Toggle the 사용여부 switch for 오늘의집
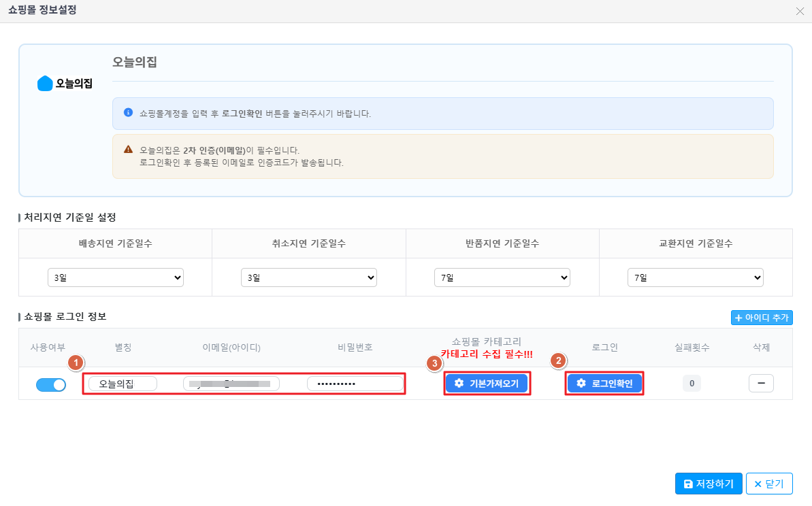 click(51, 384)
